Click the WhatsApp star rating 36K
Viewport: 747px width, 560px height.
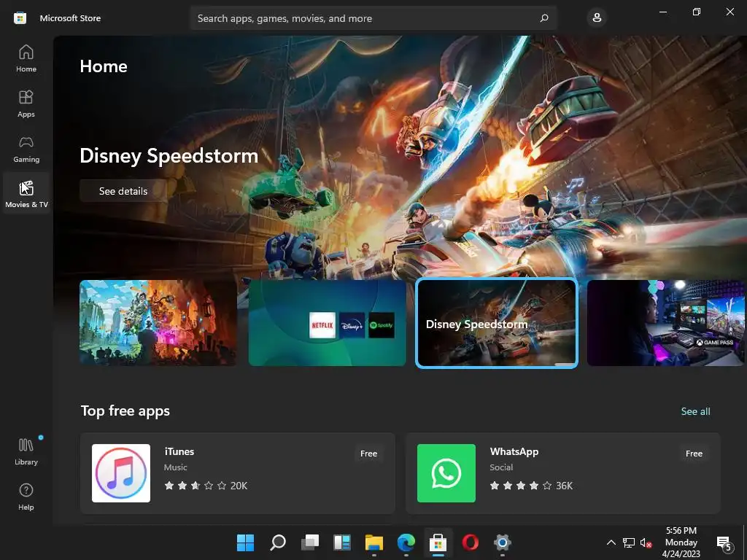click(531, 486)
